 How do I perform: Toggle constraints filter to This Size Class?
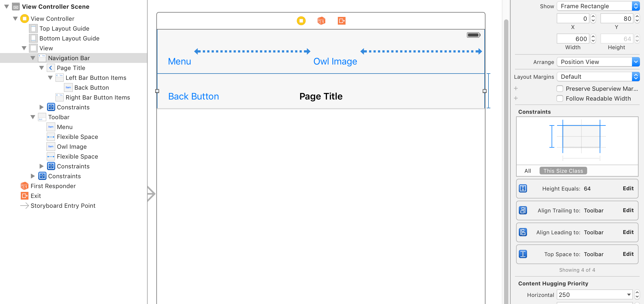click(563, 171)
